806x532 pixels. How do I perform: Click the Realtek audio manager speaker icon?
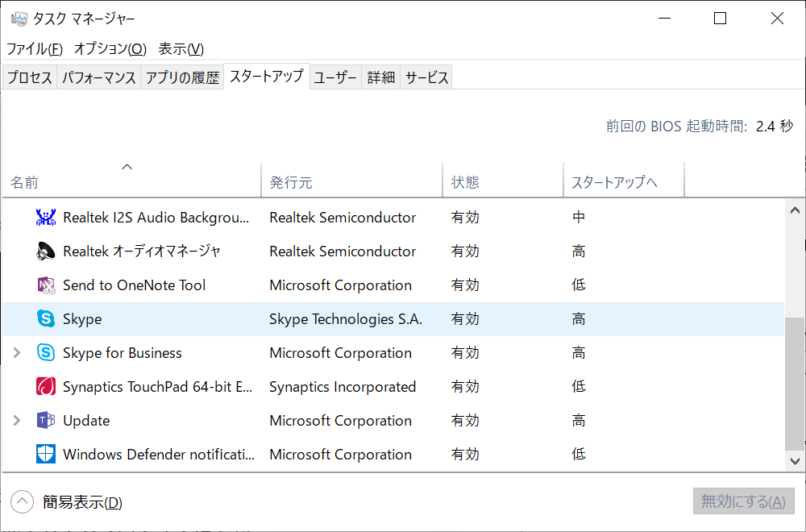46,251
